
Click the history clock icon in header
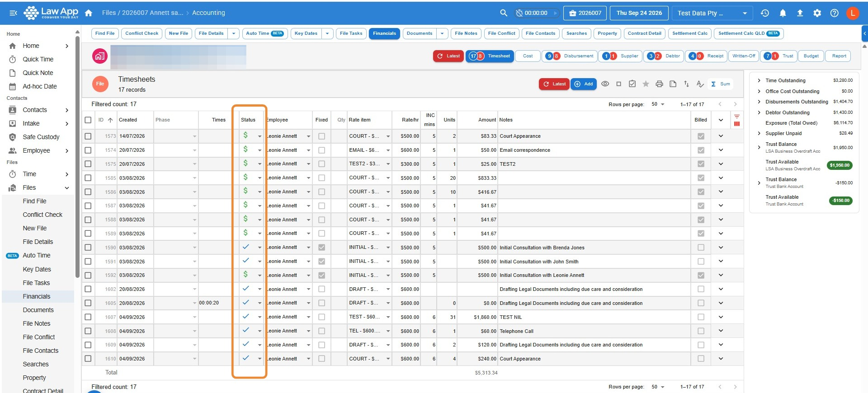click(x=765, y=13)
